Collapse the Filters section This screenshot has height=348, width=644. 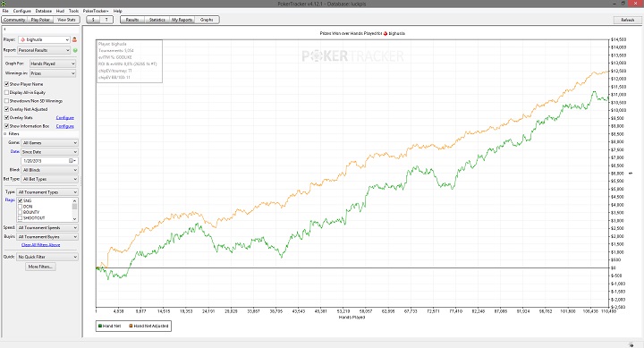tap(5, 134)
